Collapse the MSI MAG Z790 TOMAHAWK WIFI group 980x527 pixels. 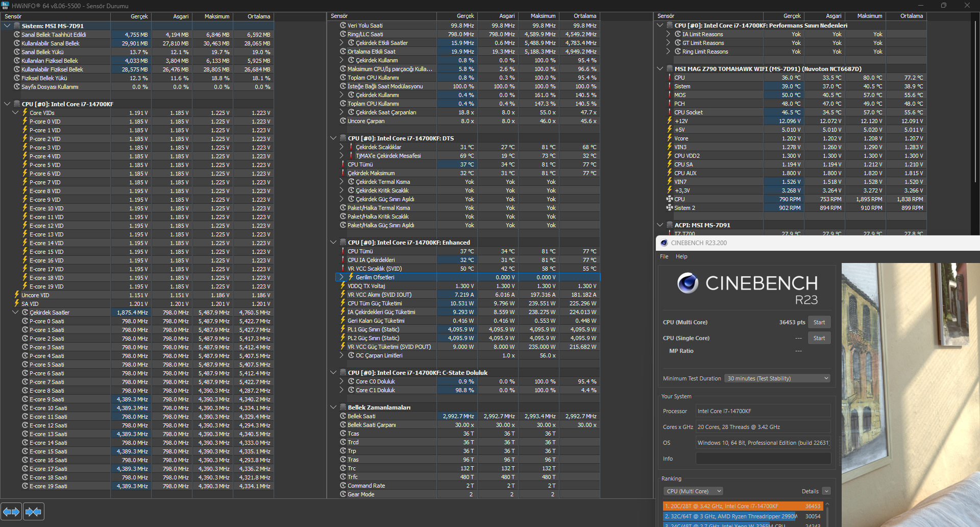660,69
